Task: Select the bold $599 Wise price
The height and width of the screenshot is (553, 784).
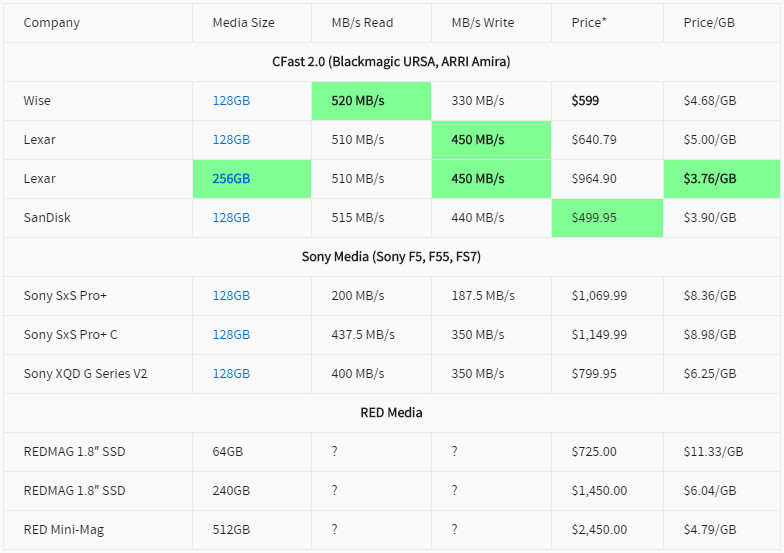Action: point(585,101)
